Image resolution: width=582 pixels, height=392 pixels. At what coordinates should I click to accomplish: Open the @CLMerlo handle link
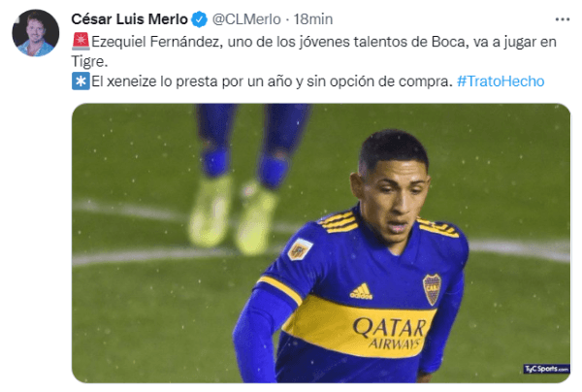pos(246,19)
